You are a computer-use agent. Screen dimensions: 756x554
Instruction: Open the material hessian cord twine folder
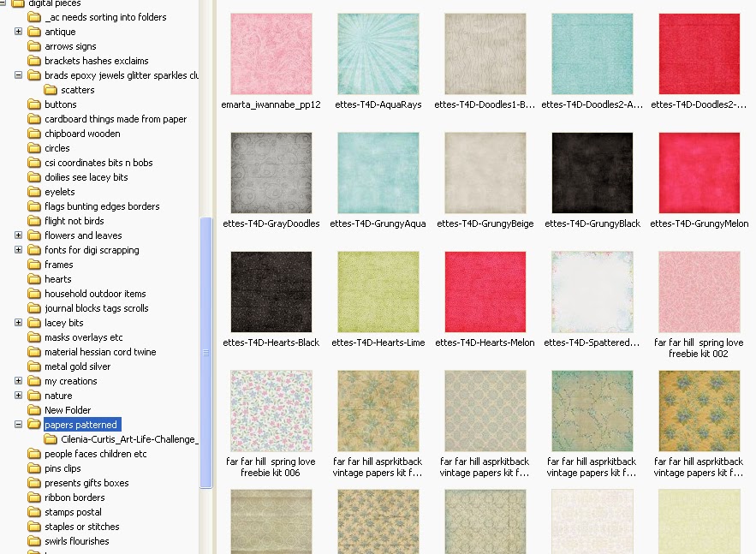click(100, 352)
